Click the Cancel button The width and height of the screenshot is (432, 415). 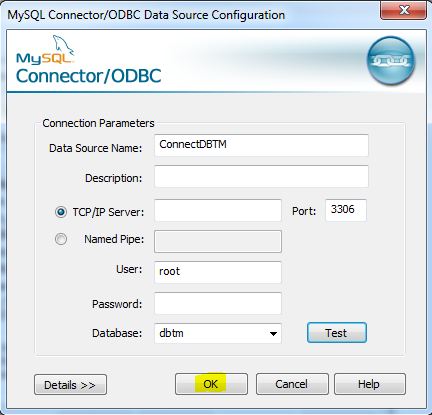[292, 384]
